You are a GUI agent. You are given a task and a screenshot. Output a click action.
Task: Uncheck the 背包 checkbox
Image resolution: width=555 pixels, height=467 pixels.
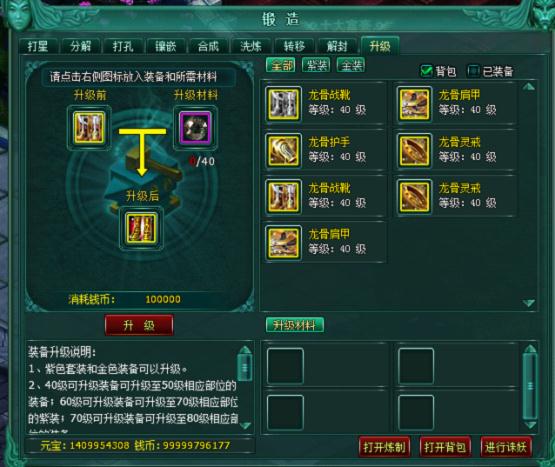426,71
